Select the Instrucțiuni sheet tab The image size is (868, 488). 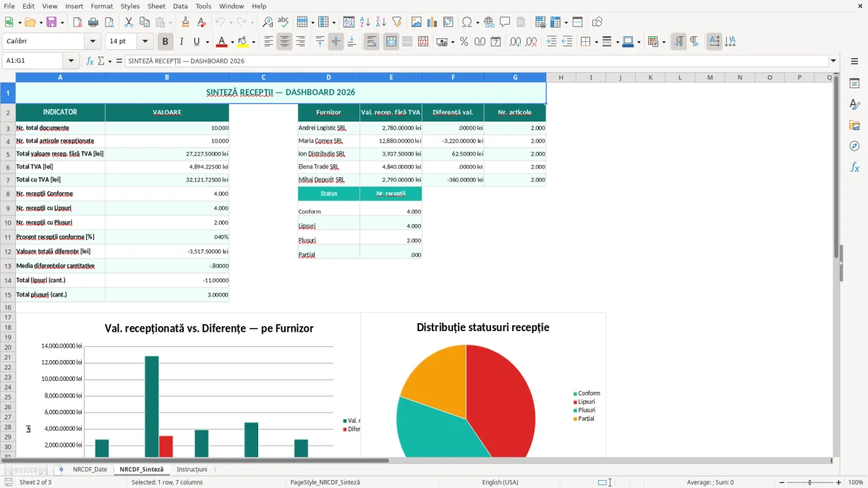click(x=192, y=469)
